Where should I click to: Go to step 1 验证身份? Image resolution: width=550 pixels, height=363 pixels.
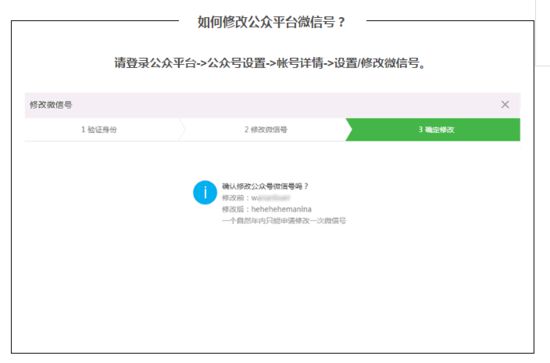[x=99, y=129]
